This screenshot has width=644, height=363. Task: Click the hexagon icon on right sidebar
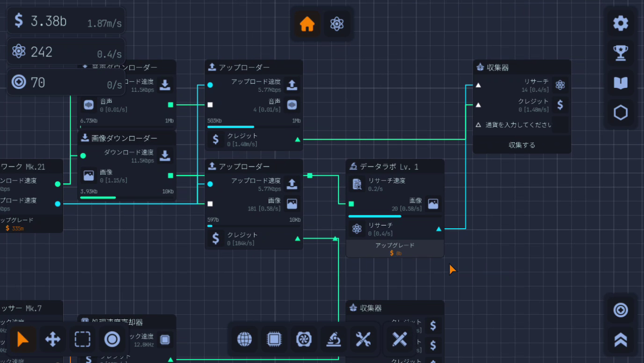point(620,112)
